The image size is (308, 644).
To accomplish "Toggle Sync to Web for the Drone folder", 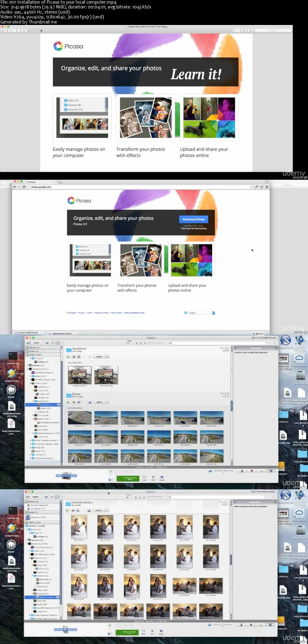I will click(x=225, y=396).
